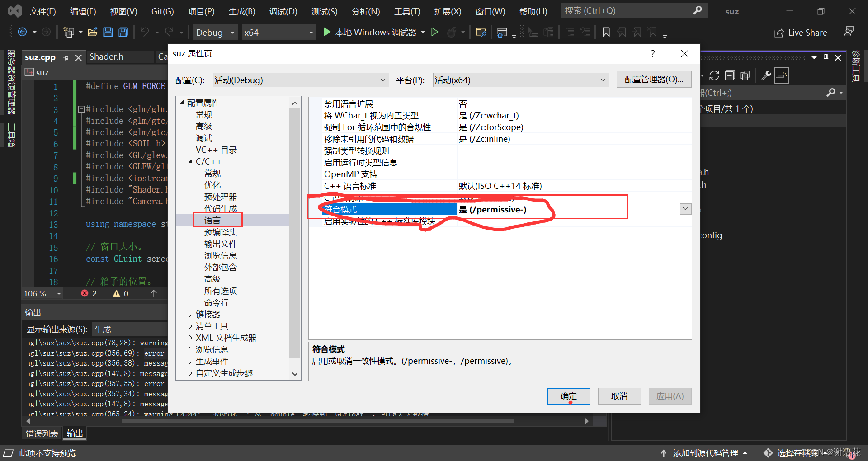The width and height of the screenshot is (868, 461).
Task: Click the Navigate Backward arrow icon
Action: pos(22,32)
